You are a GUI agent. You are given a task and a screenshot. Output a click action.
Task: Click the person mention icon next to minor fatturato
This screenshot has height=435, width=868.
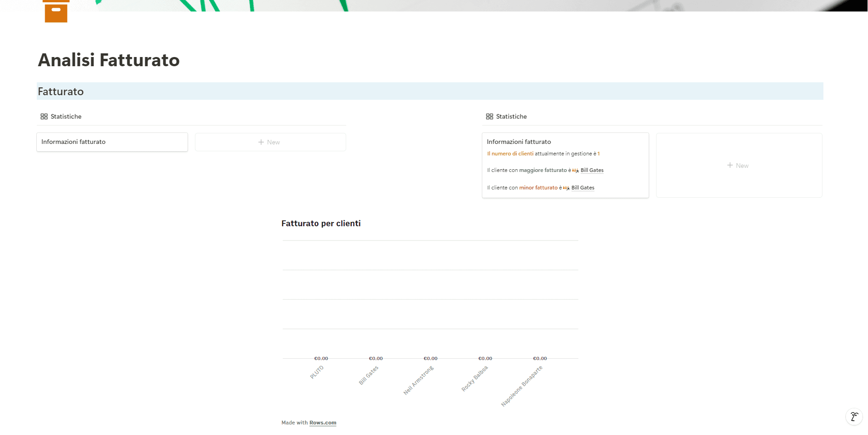coord(566,188)
